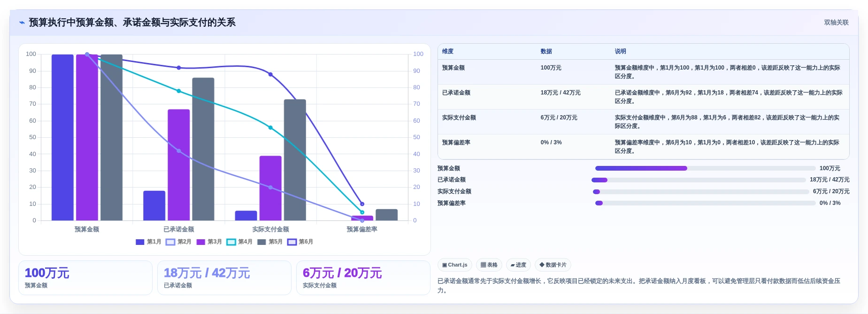Click the 预算金额 progress bar
This screenshot has height=314, width=868.
pos(705,168)
